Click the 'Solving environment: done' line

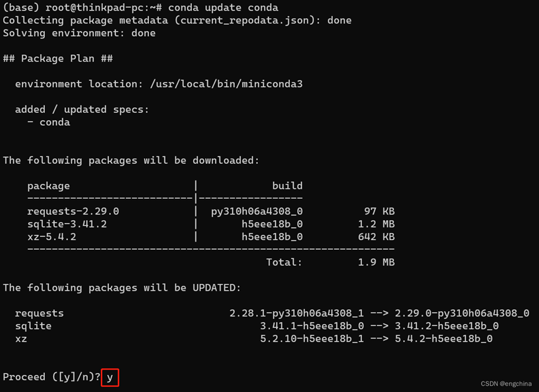[x=79, y=33]
